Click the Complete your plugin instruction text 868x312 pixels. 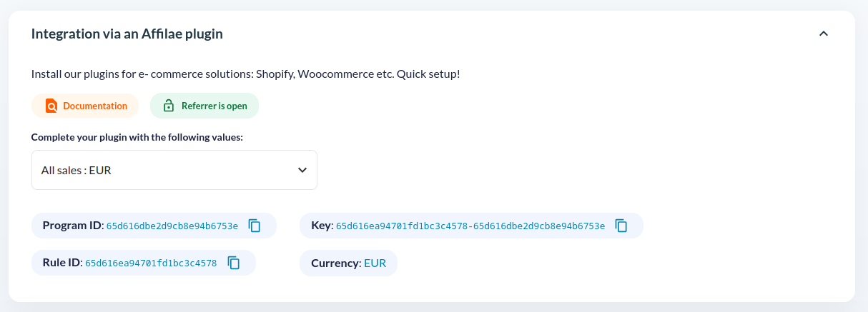(137, 137)
